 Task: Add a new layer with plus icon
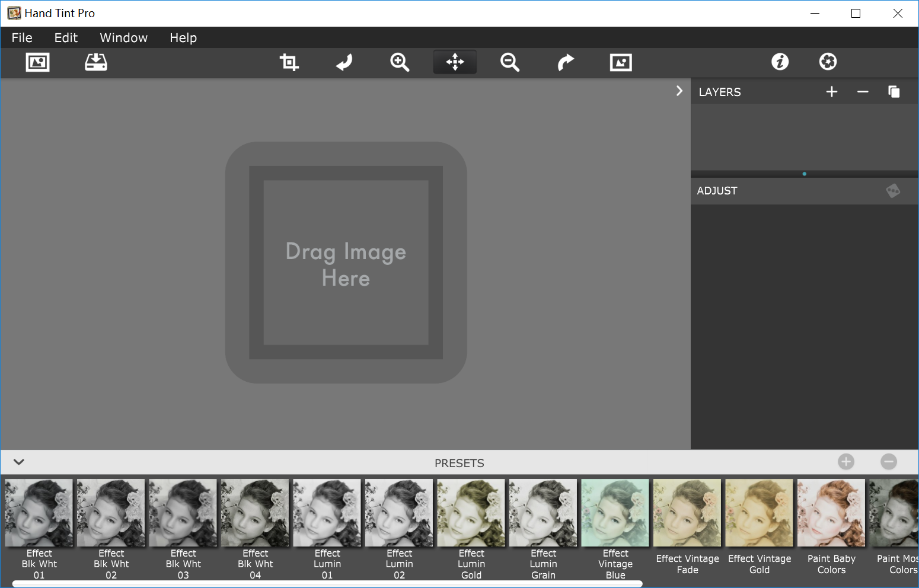pyautogui.click(x=832, y=92)
